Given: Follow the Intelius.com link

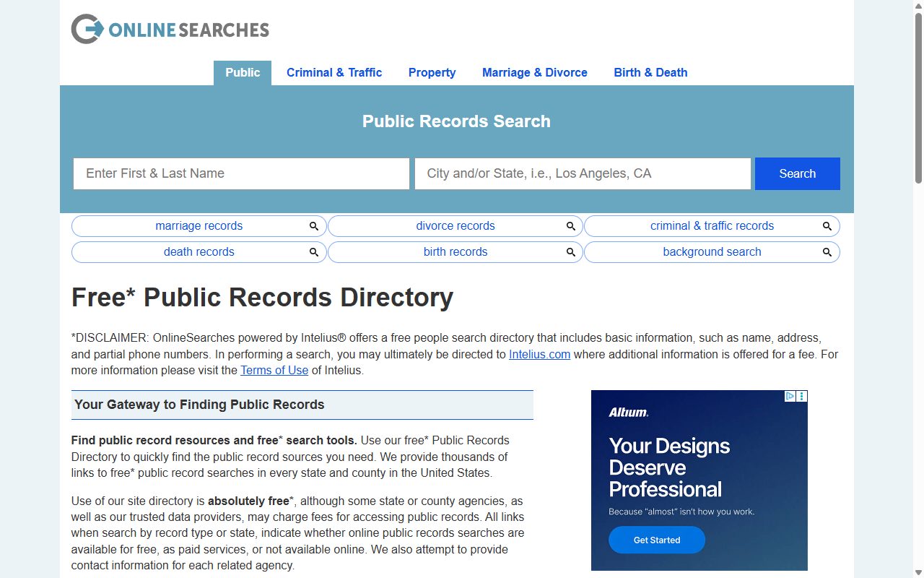Looking at the screenshot, I should 539,354.
